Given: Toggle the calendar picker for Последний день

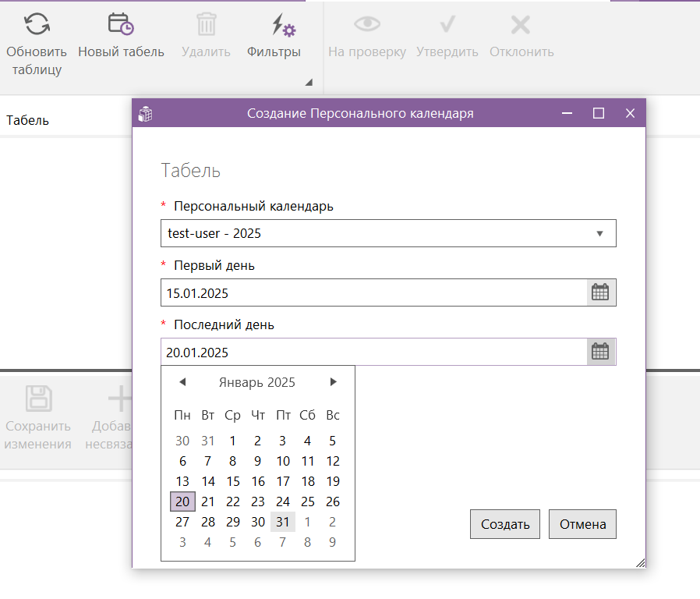Looking at the screenshot, I should coord(600,352).
